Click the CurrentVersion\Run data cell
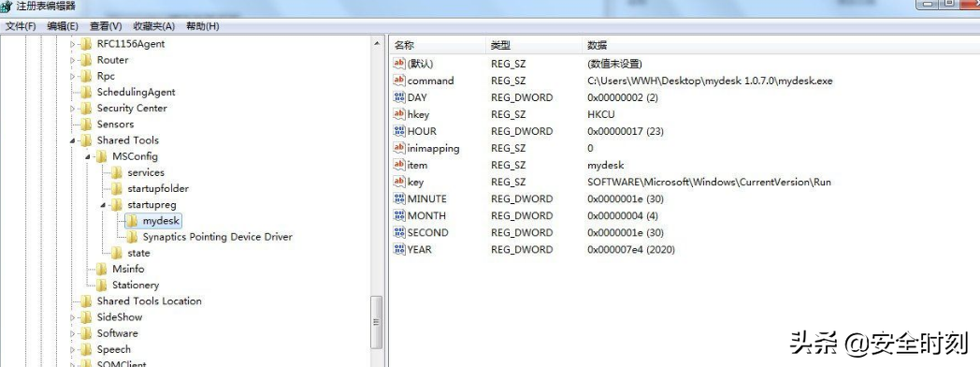Screen dimensions: 980x367 coord(710,182)
